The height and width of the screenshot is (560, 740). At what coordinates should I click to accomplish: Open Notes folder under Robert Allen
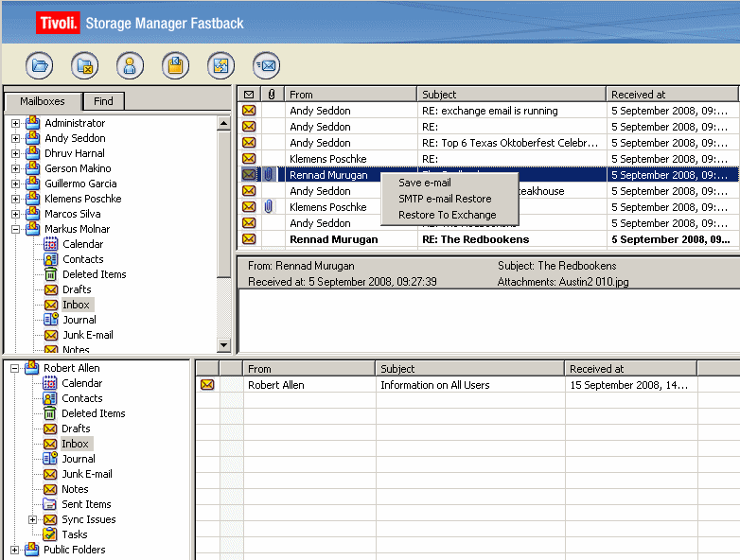click(75, 489)
